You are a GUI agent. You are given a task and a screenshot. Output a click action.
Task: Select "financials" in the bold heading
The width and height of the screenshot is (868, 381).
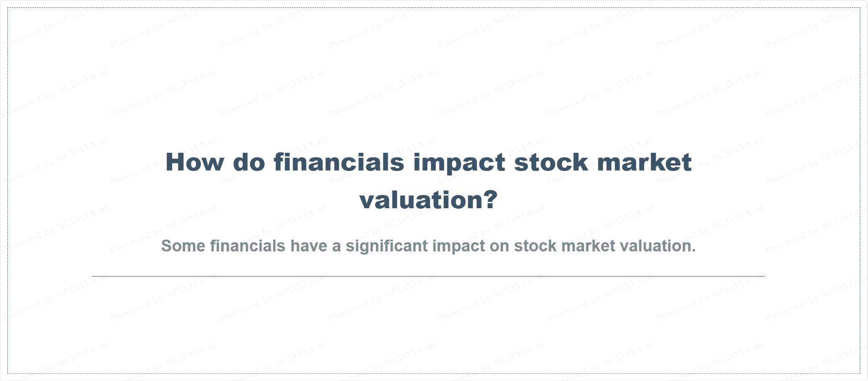pyautogui.click(x=339, y=162)
